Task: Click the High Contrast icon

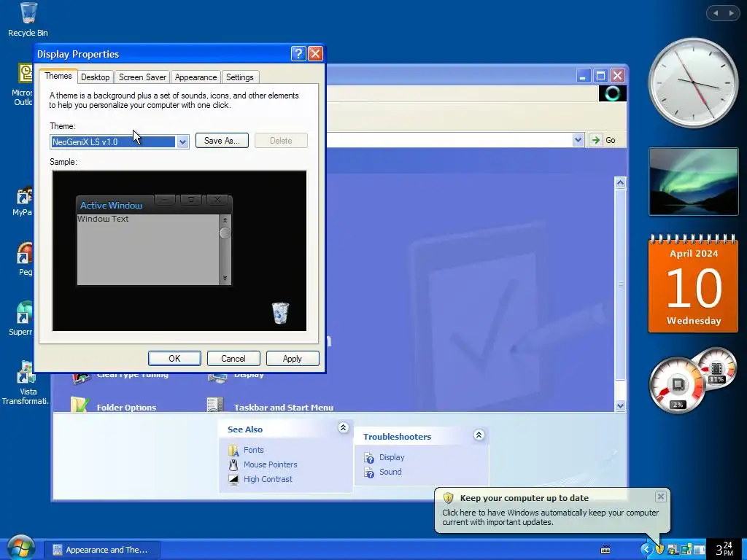Action: 233,480
